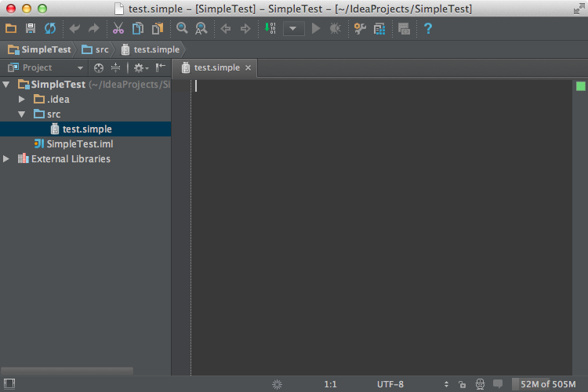Open the run configuration dropdown

click(294, 29)
